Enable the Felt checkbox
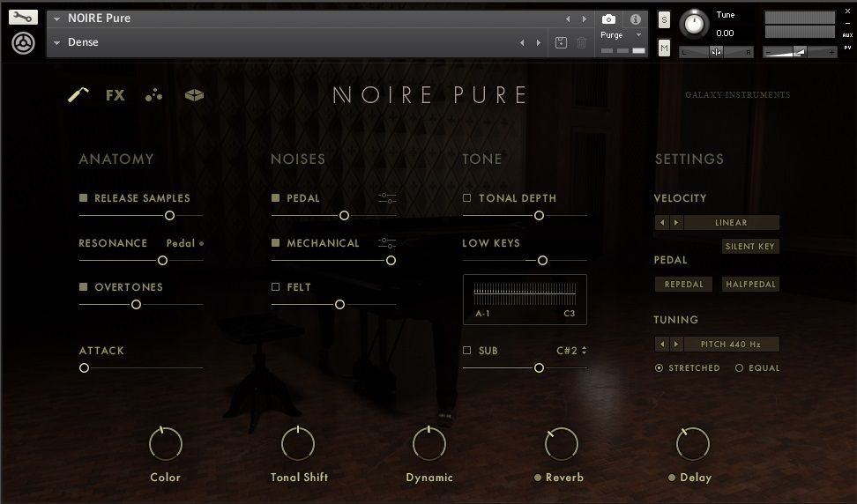The width and height of the screenshot is (857, 504). [x=275, y=286]
